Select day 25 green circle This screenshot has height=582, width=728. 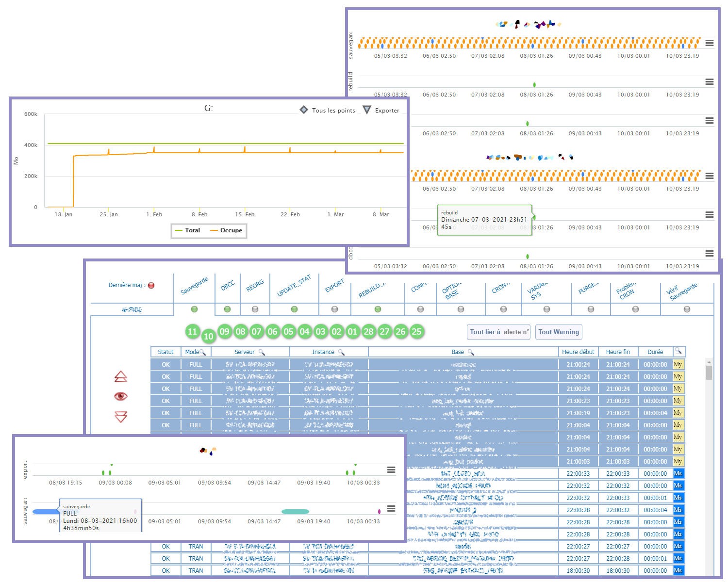click(416, 332)
